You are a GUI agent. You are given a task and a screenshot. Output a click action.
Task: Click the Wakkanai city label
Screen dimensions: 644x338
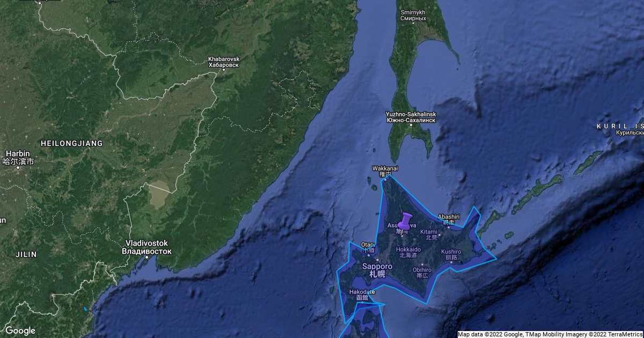coord(385,171)
